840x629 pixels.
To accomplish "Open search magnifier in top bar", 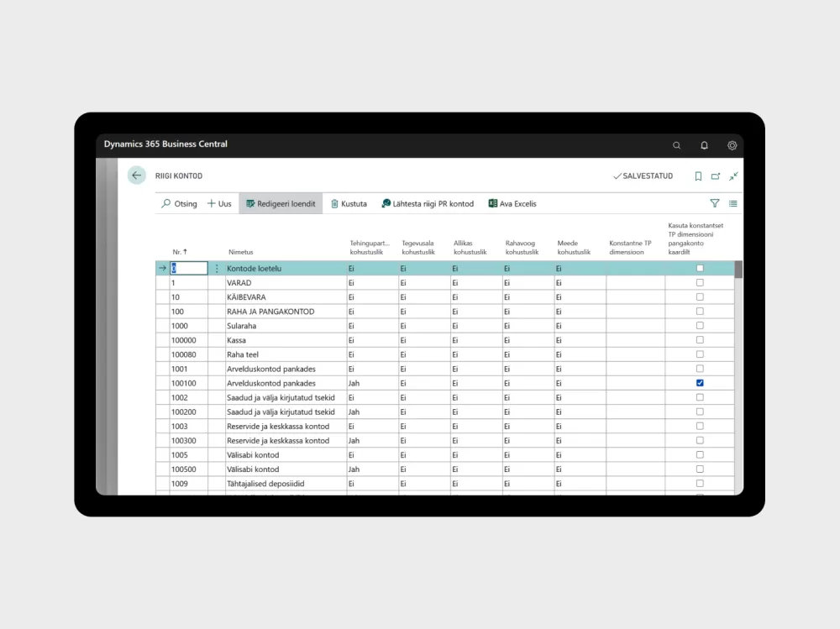I will [x=676, y=145].
